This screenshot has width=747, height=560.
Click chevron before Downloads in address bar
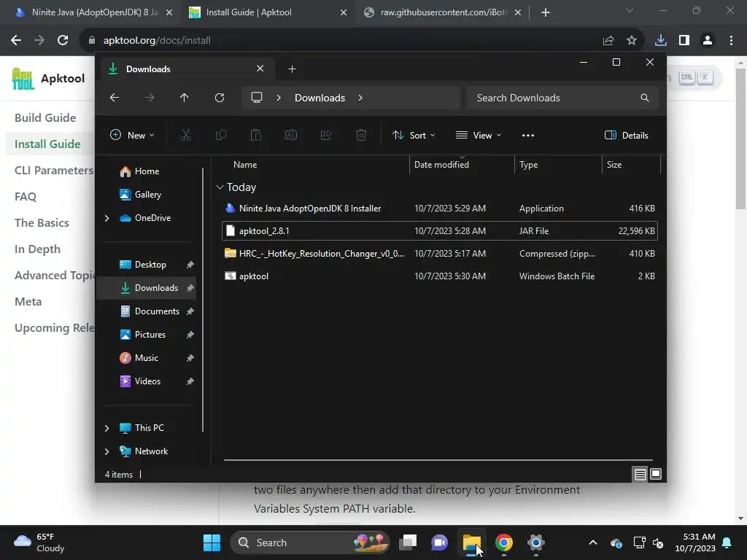click(279, 98)
